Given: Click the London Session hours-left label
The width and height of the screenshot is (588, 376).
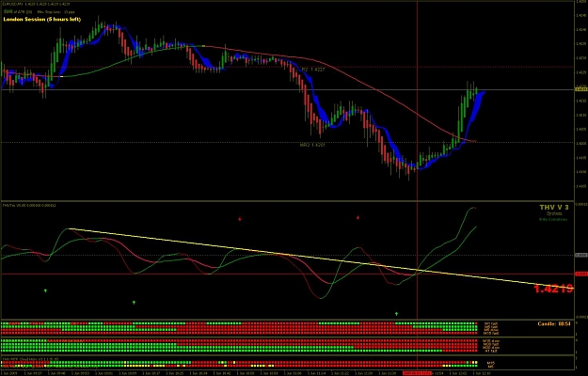Looking at the screenshot, I should point(42,19).
